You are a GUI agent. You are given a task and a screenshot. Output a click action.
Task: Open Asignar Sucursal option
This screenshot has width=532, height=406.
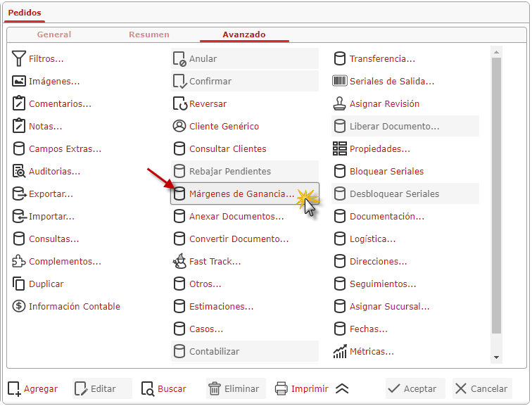405,306
